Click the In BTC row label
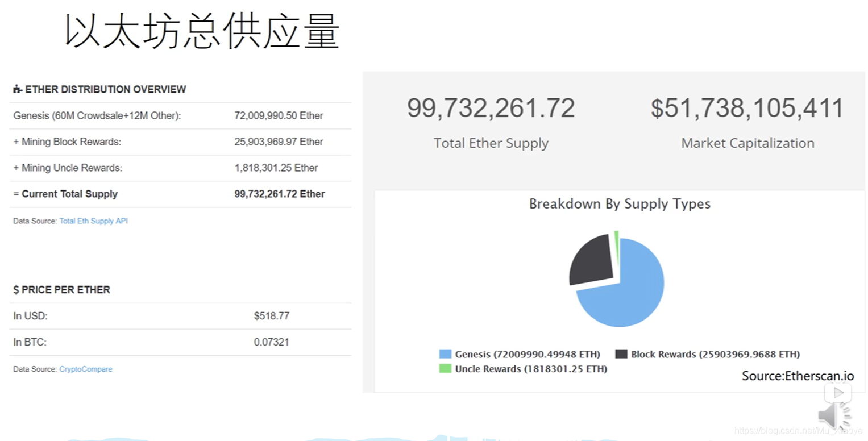 [30, 342]
